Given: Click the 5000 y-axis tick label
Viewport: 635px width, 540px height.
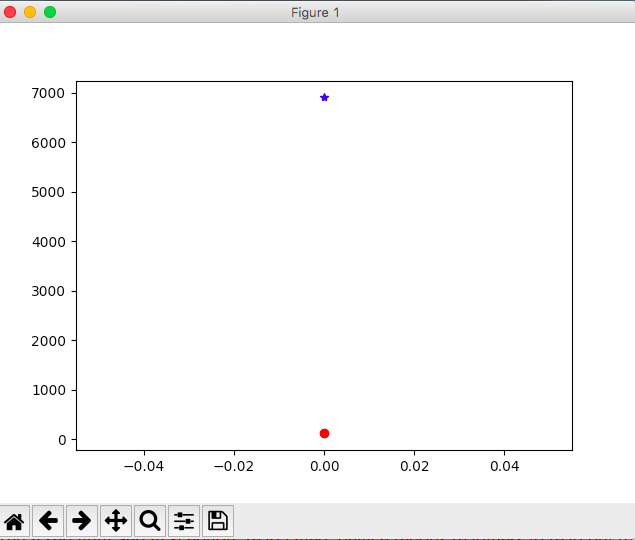Looking at the screenshot, I should coord(48,192).
